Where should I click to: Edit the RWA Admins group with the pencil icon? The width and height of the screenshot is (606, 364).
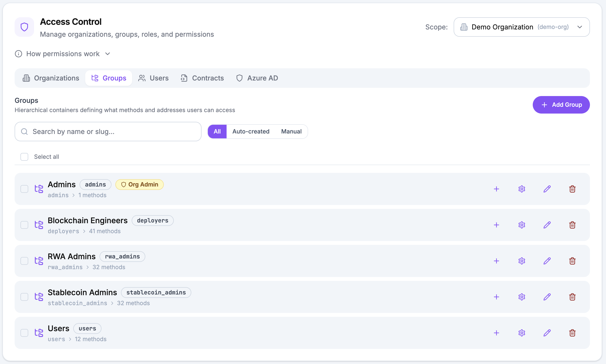[547, 261]
